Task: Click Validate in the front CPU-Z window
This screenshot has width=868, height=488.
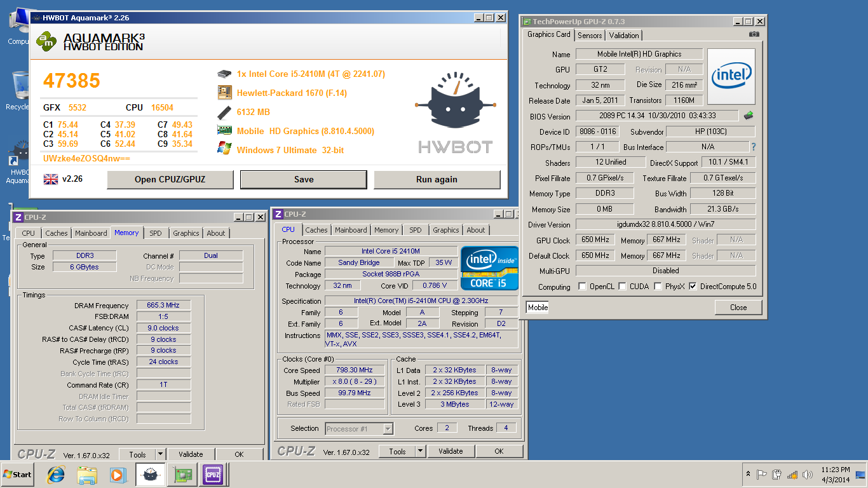Action: point(451,451)
